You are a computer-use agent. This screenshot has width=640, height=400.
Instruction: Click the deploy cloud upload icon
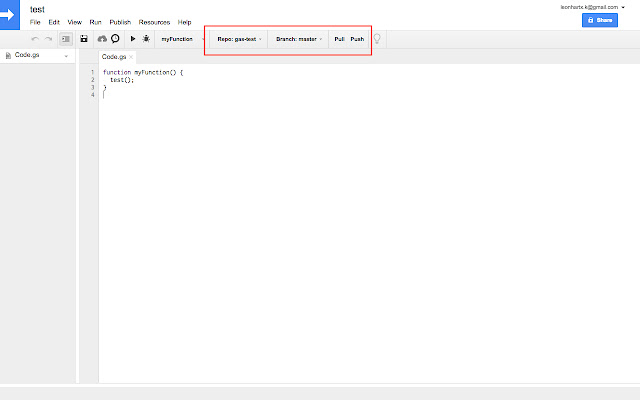click(102, 39)
